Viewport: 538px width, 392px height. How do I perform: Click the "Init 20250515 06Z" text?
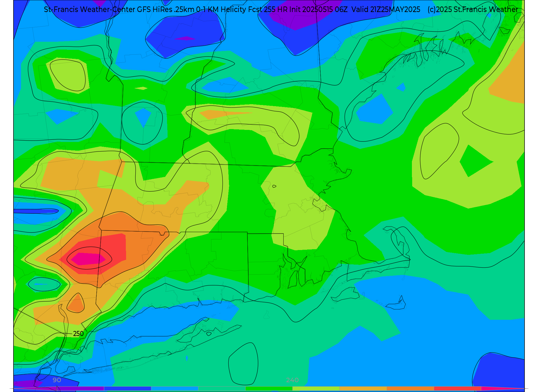(318, 10)
